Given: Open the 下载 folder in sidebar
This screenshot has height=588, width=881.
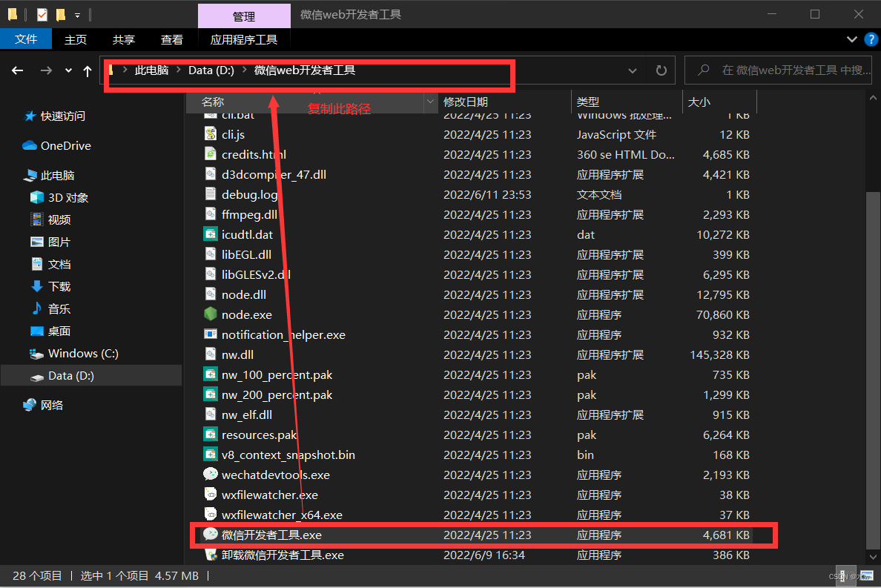Looking at the screenshot, I should click(x=50, y=286).
